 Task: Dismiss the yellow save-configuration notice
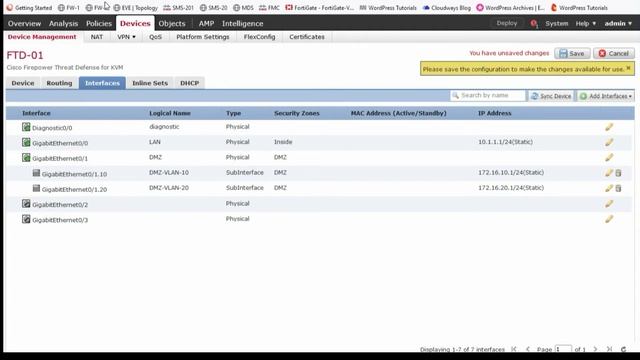(x=629, y=68)
